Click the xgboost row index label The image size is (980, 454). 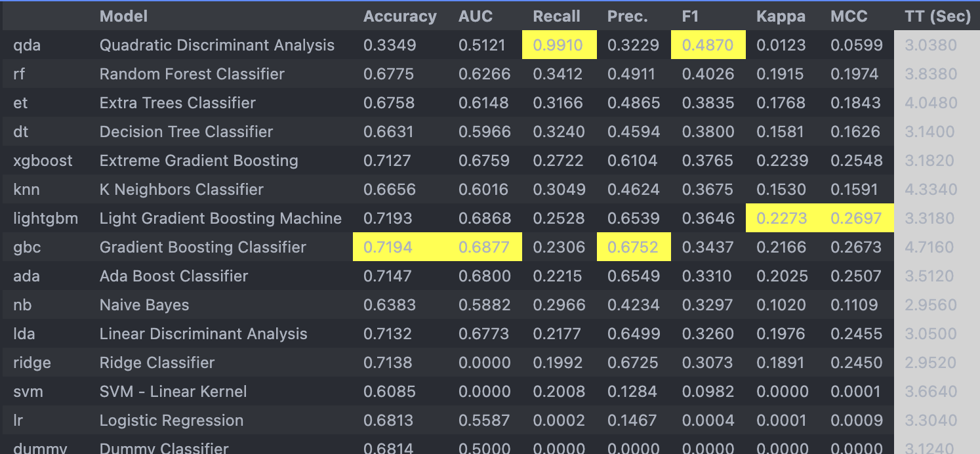43,161
